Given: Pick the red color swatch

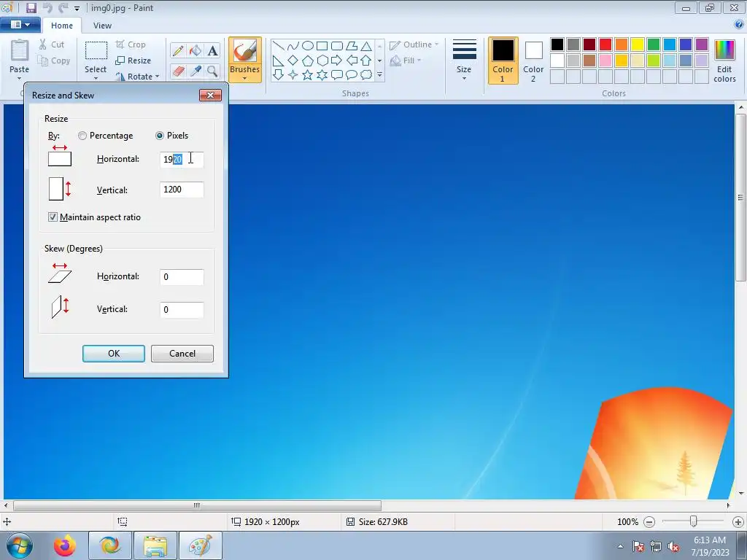Looking at the screenshot, I should click(605, 44).
